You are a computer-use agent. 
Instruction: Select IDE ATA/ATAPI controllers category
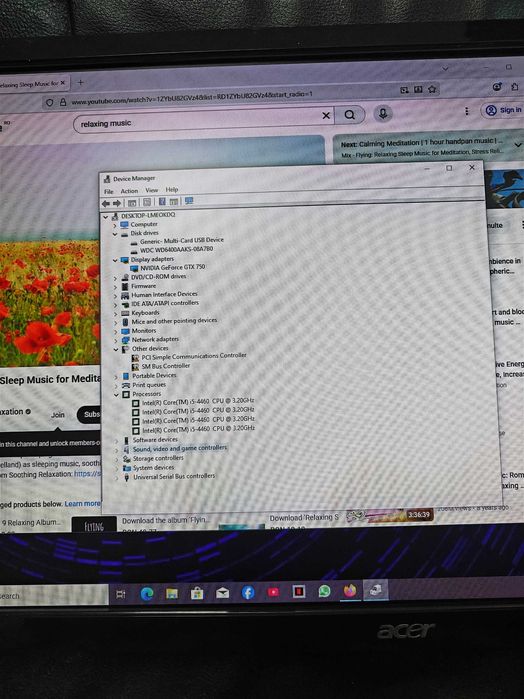(165, 304)
